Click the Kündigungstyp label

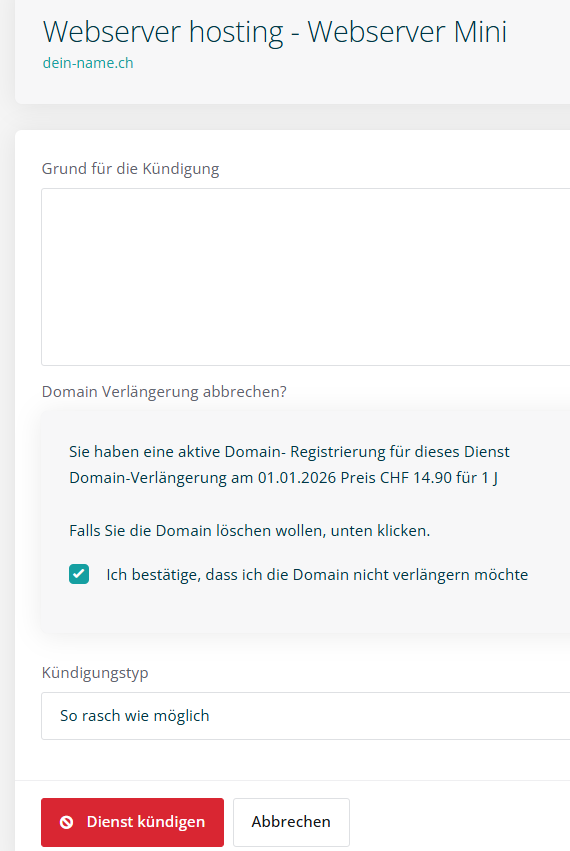click(95, 673)
